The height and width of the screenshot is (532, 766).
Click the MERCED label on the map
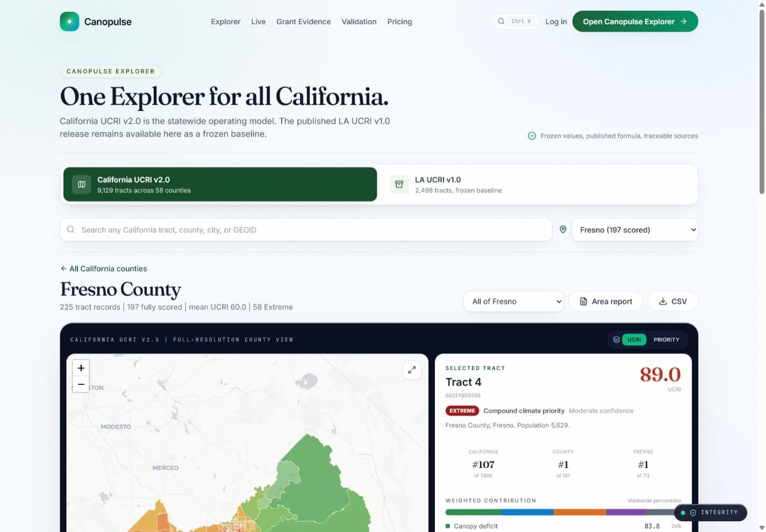point(165,468)
